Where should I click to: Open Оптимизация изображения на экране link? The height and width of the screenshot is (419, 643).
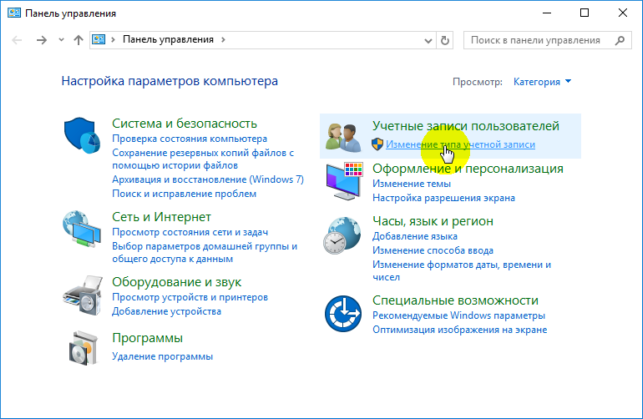coord(459,330)
